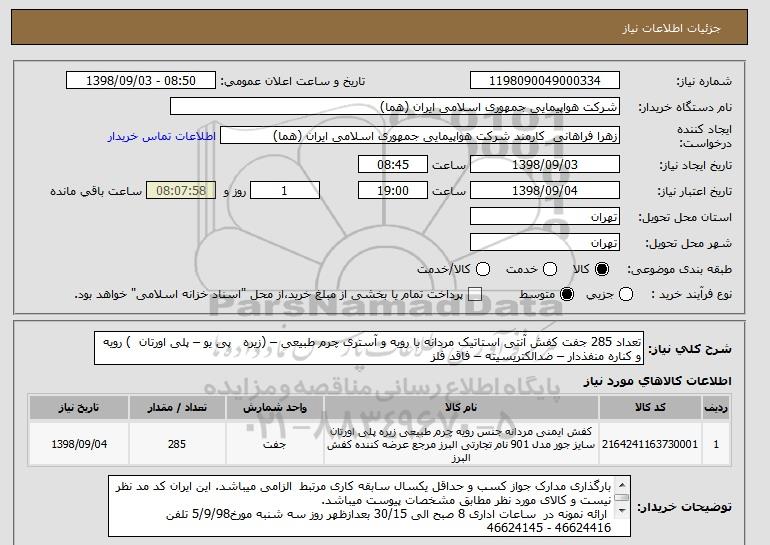Click the واحد شمارش column header
Image resolution: width=770 pixels, height=545 pixels.
pos(275,408)
